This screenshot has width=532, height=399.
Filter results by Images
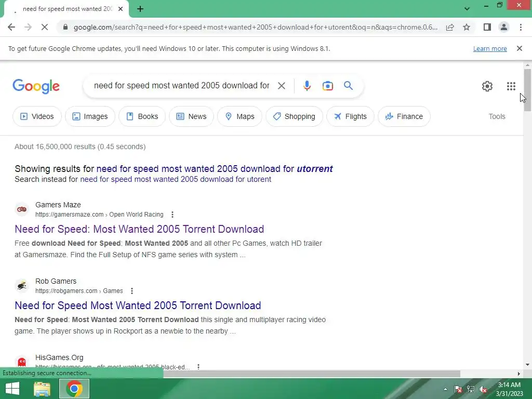tap(90, 116)
